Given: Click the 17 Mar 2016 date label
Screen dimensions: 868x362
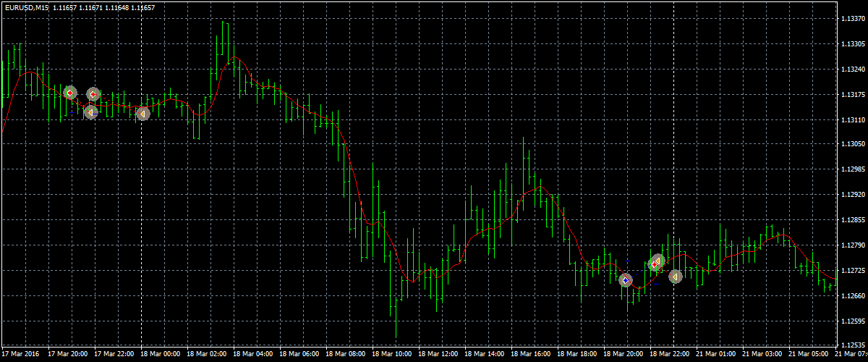Looking at the screenshot, I should pos(20,355).
